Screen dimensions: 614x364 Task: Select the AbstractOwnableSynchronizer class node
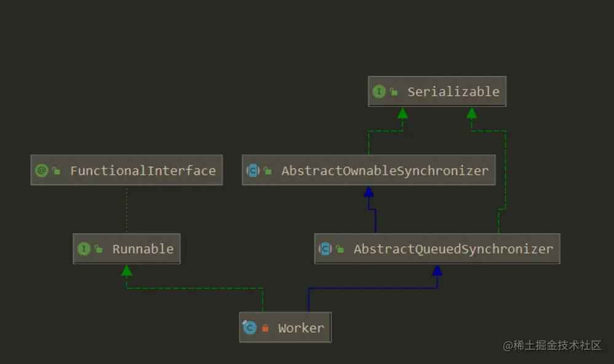click(x=369, y=170)
